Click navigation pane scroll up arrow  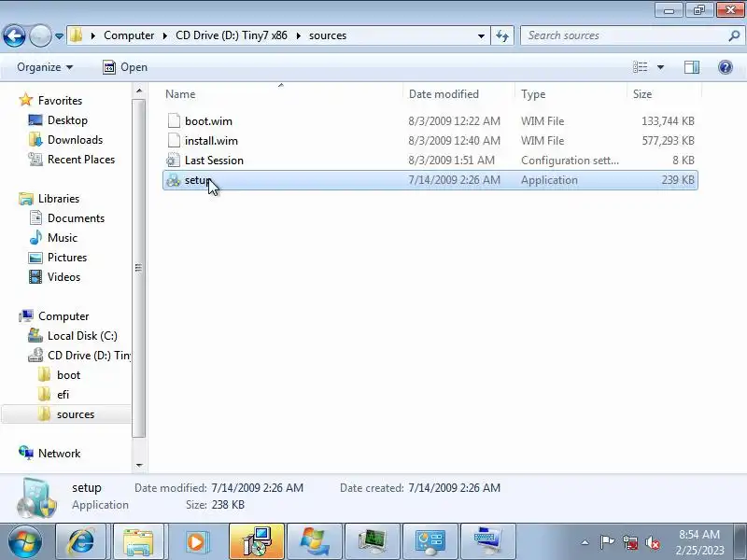point(138,91)
